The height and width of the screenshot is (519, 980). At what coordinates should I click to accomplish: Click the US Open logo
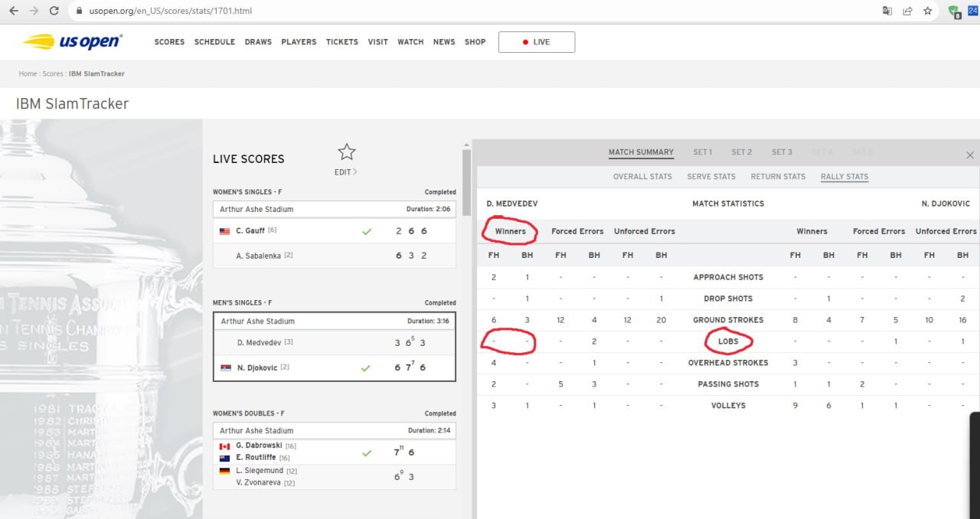[72, 41]
